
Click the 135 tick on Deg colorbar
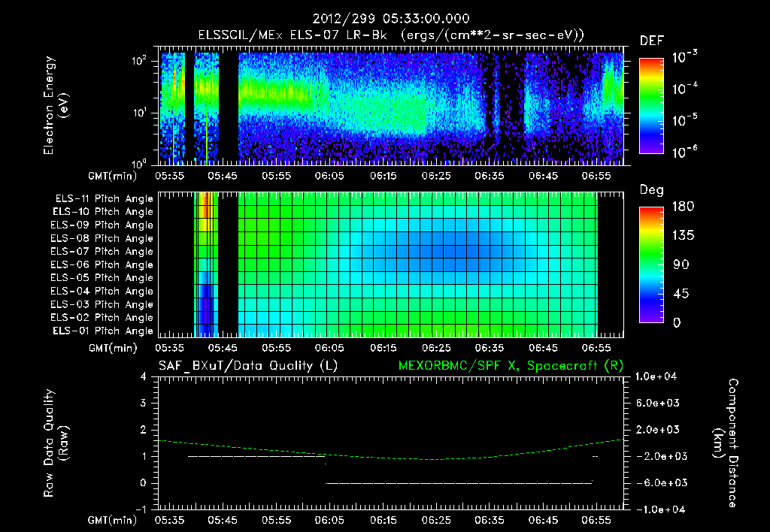coord(684,236)
